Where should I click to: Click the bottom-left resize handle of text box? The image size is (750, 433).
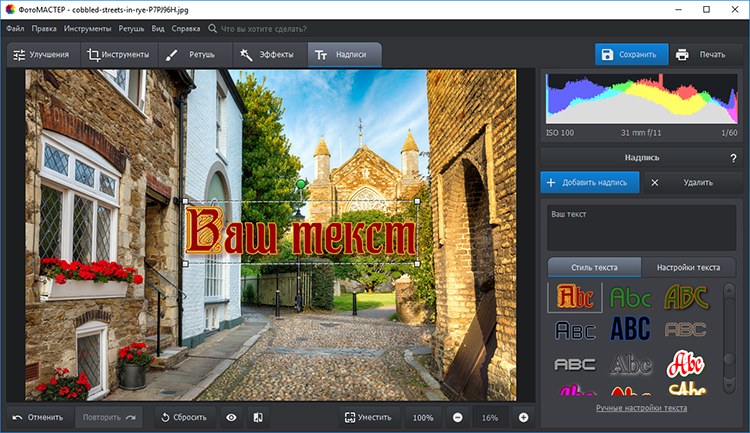click(186, 264)
